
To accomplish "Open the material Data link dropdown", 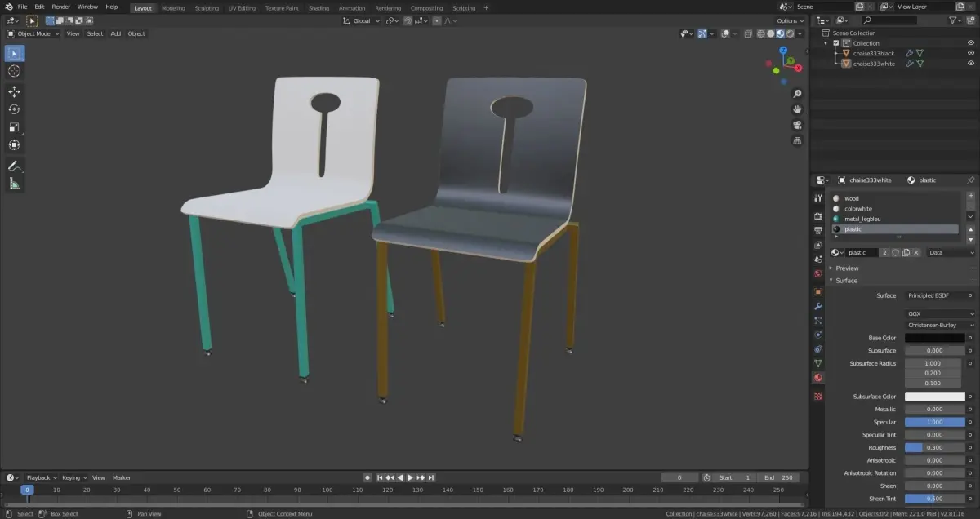I will (951, 253).
